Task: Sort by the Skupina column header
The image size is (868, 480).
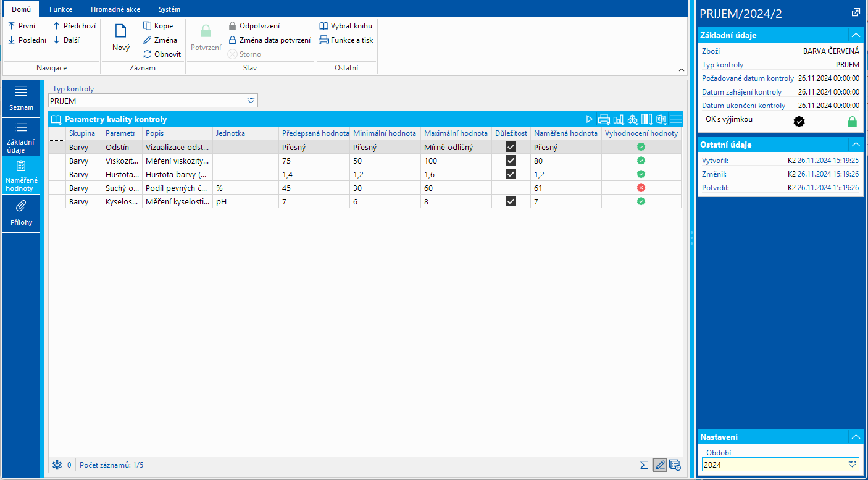Action: (83, 133)
